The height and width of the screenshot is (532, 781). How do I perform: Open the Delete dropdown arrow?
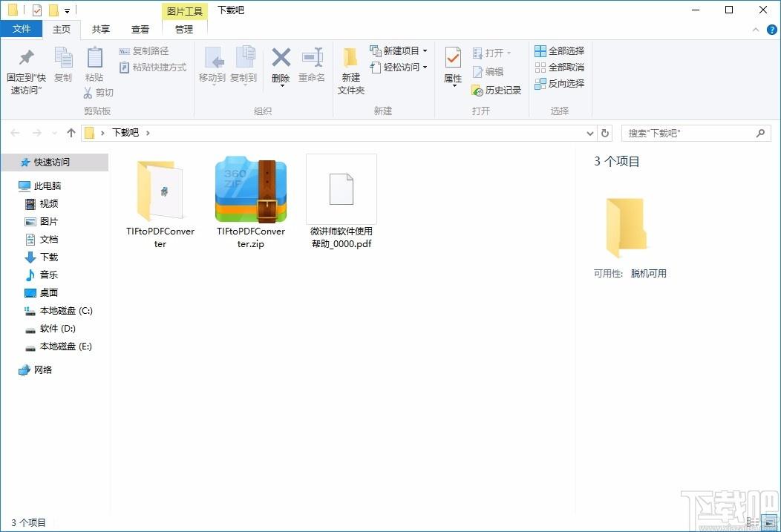[281, 87]
